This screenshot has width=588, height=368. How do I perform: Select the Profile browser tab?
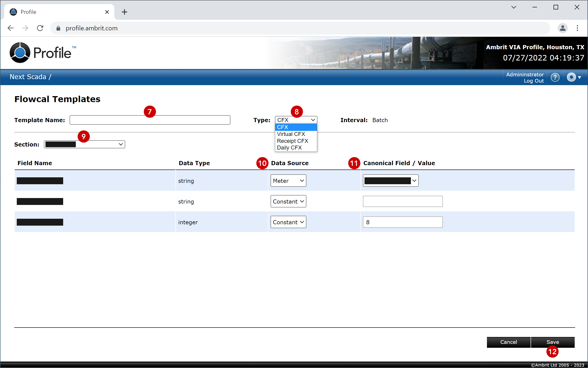(x=59, y=12)
